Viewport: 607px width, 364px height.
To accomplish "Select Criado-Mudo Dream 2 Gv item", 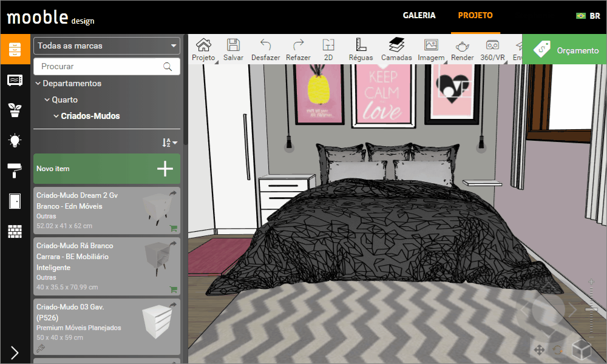I will pos(107,211).
